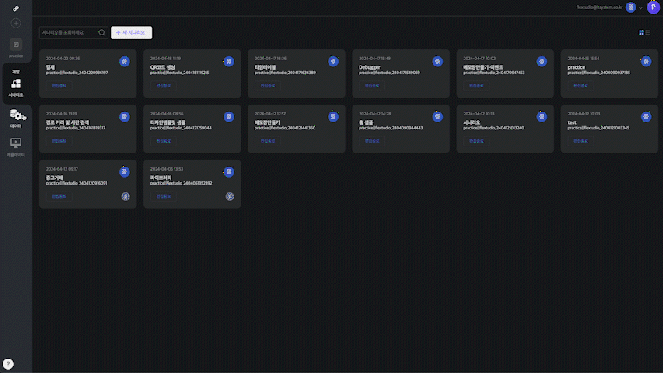Open the scenario section in the sidebar
The width and height of the screenshot is (664, 373).
(16, 87)
